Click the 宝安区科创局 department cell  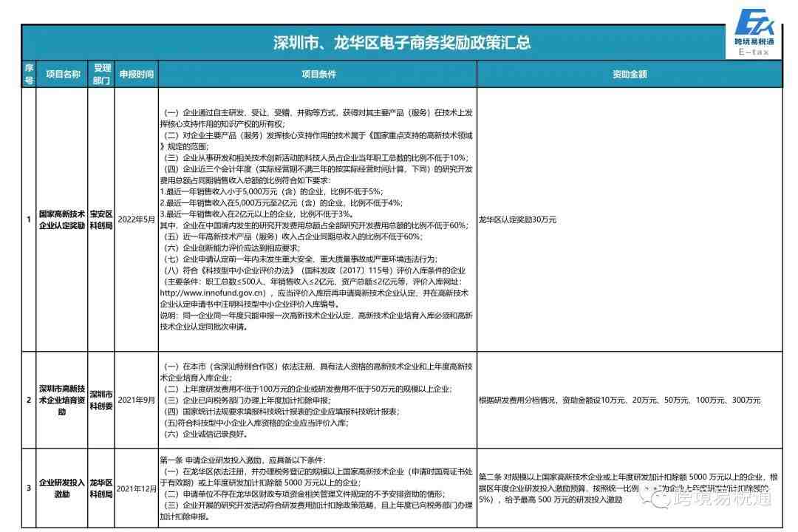pyautogui.click(x=101, y=219)
